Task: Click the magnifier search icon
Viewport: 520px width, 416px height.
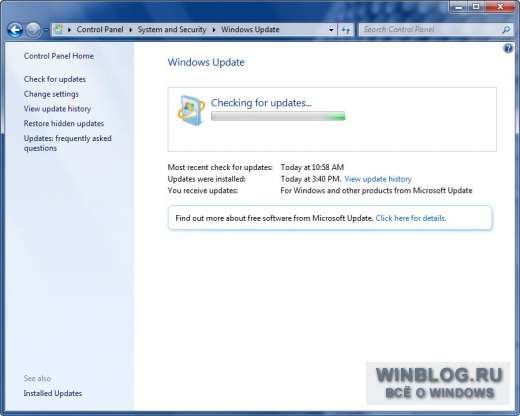Action: point(506,29)
